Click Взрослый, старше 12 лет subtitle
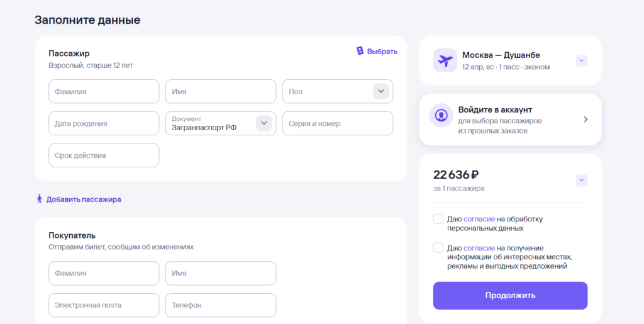Screen dimensions: 644x324 (91, 65)
